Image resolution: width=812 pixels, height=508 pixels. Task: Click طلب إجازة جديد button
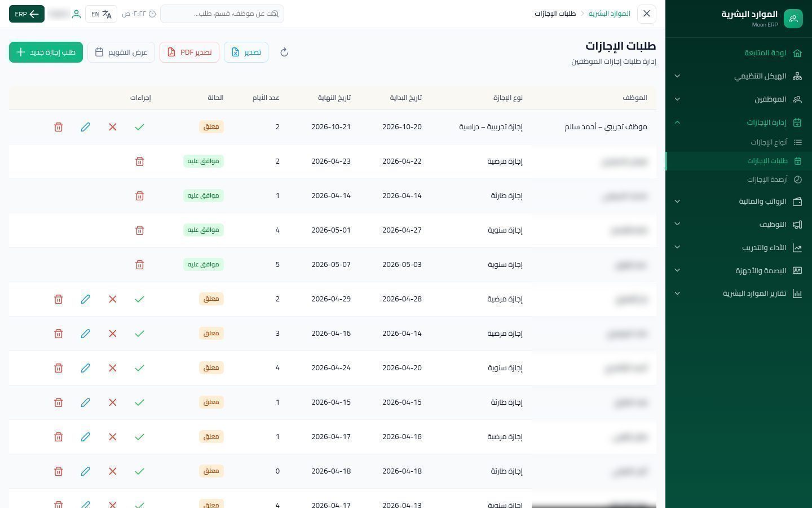pyautogui.click(x=46, y=52)
